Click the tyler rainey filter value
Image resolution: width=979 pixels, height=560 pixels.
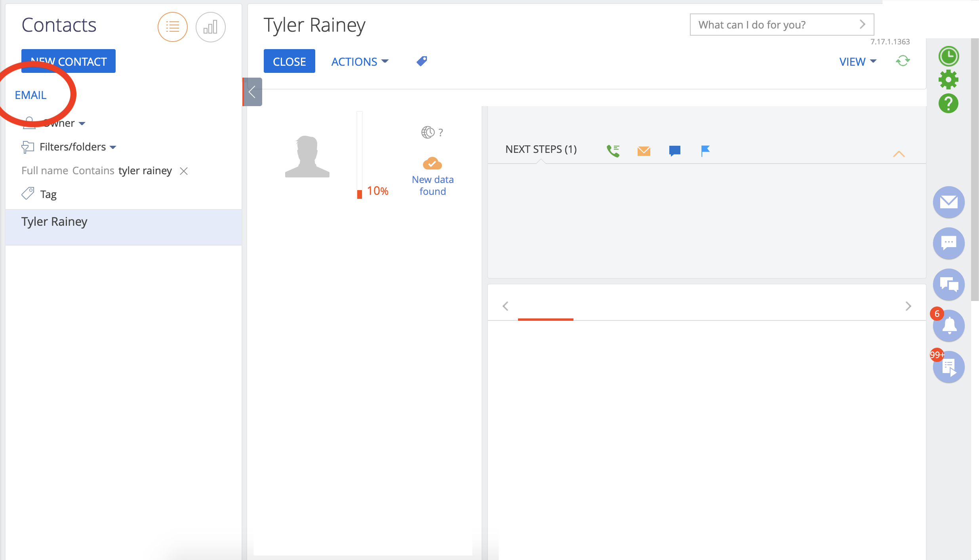(145, 171)
